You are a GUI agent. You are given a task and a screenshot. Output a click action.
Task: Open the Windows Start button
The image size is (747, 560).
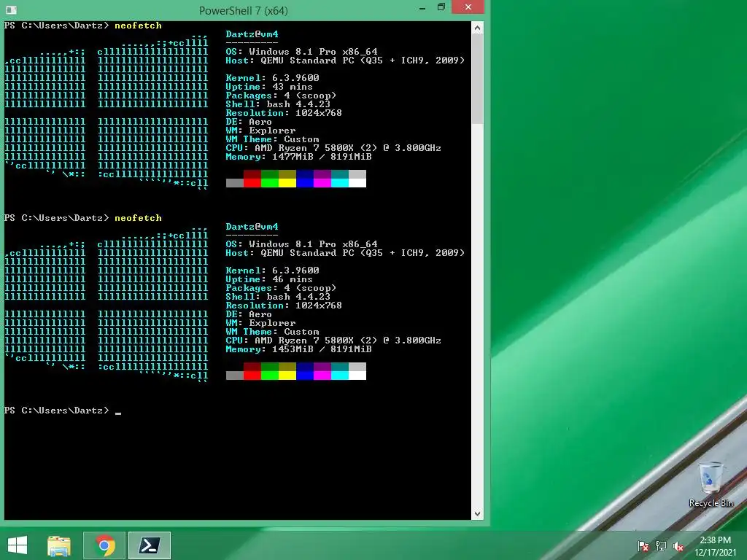[x=18, y=545]
